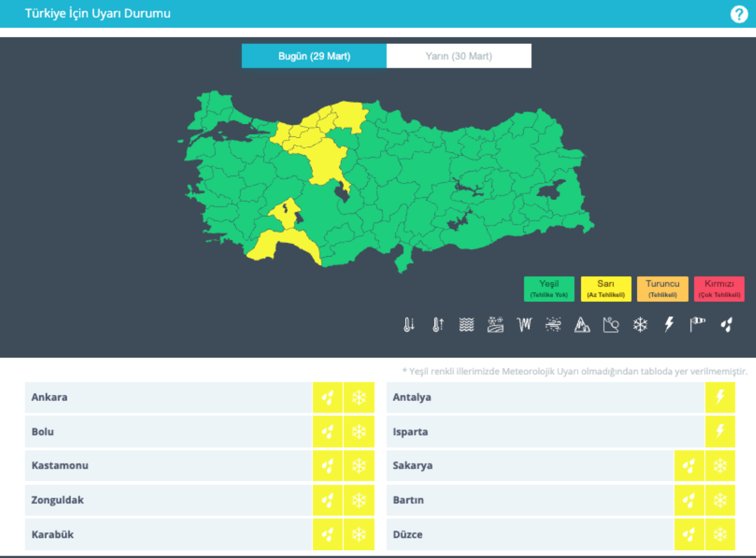Click the temperature drop thermometer icon
This screenshot has width=756, height=558.
pyautogui.click(x=409, y=325)
